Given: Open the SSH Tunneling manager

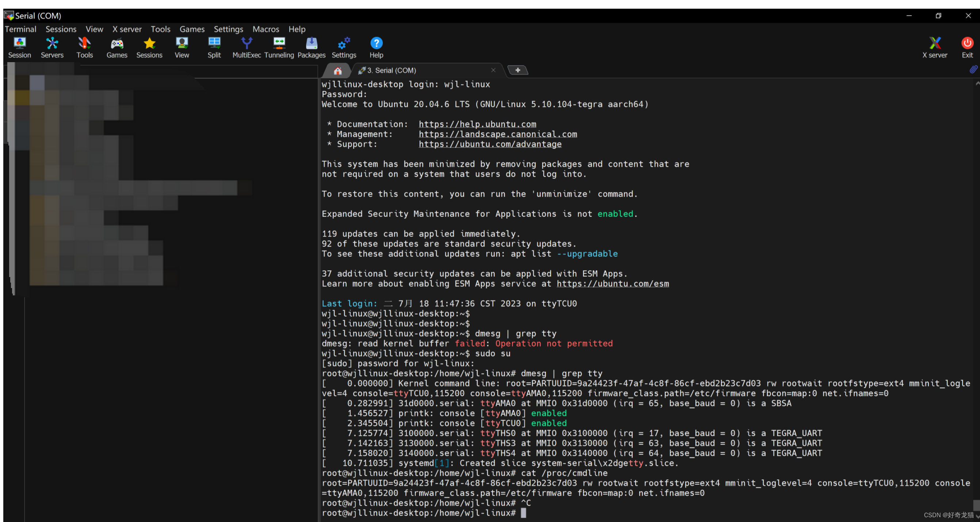Looking at the screenshot, I should coord(279,46).
